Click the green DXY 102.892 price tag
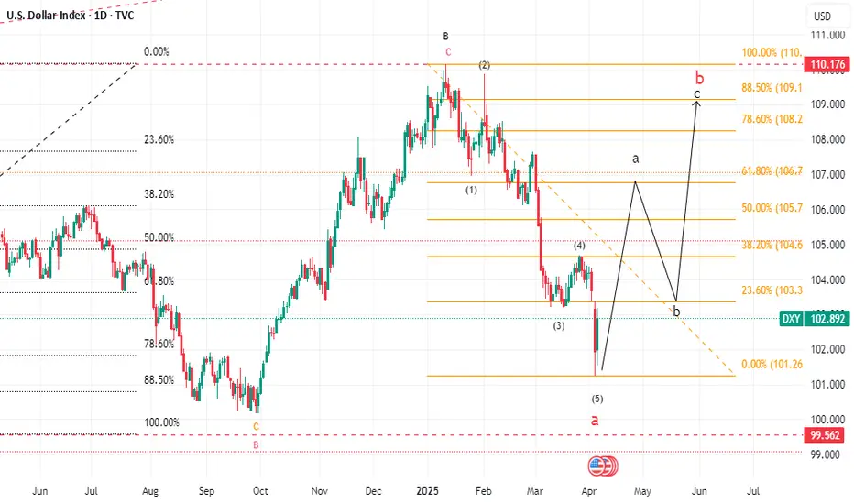This screenshot has width=854, height=504. tap(815, 318)
